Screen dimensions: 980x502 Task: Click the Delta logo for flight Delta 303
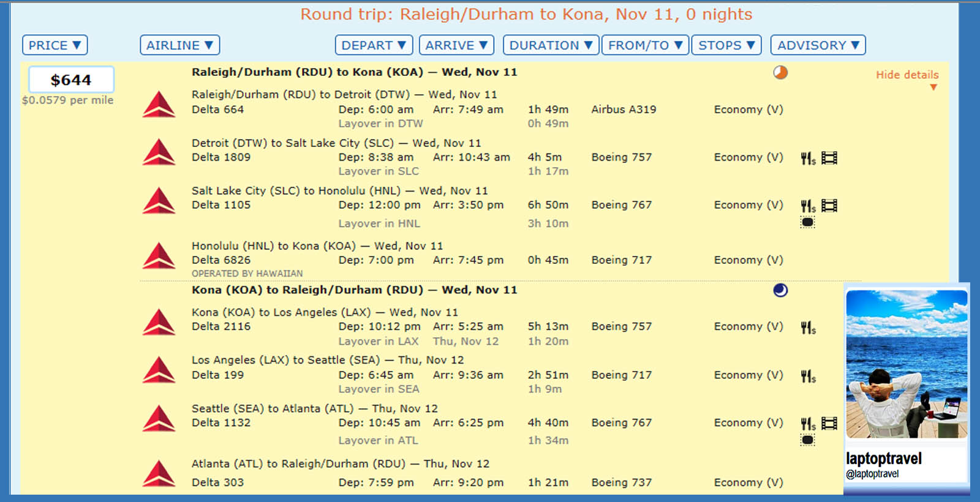(159, 473)
